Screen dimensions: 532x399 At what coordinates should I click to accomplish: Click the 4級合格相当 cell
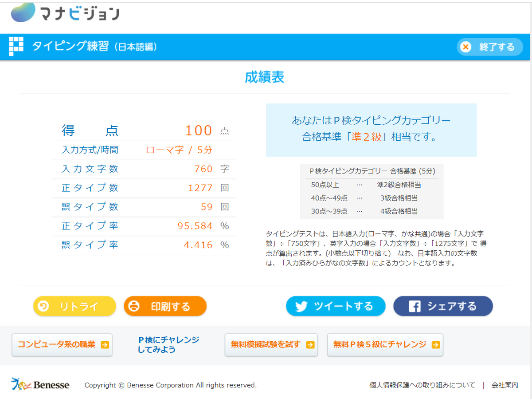point(399,211)
